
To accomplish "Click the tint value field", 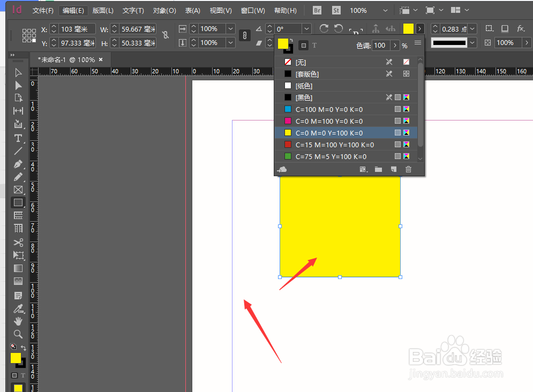I will point(382,45).
